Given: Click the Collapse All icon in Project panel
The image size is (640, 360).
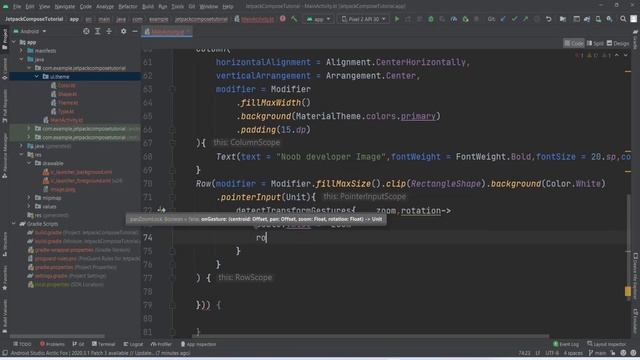Looking at the screenshot, I should (x=109, y=31).
